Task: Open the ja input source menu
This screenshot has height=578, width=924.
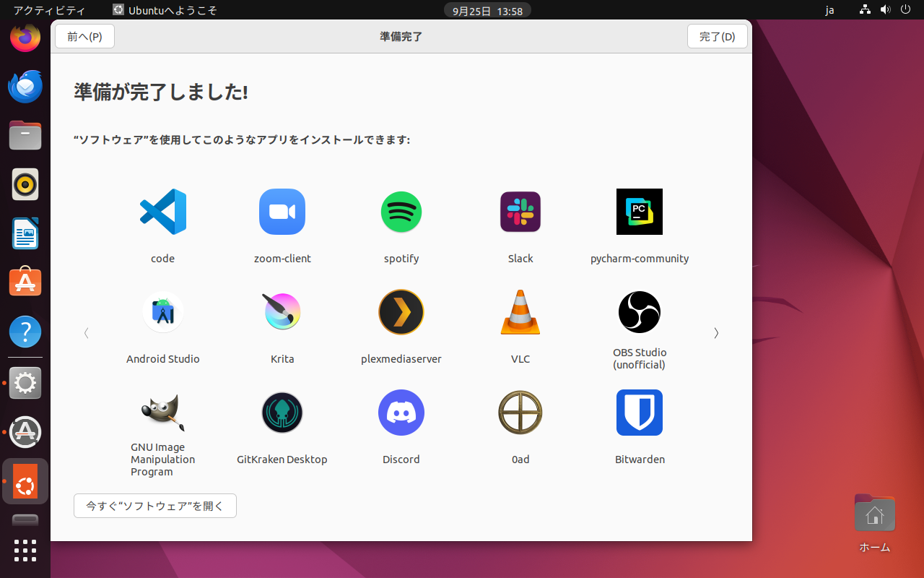Action: [x=829, y=10]
